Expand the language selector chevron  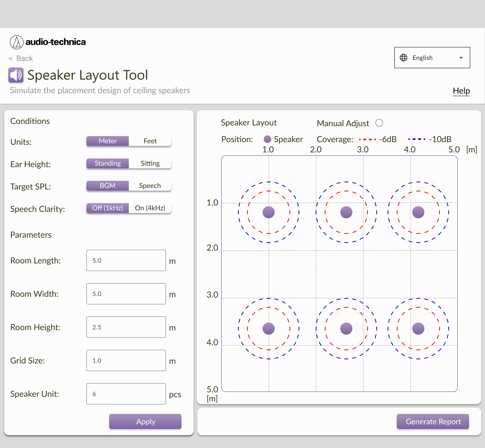461,57
